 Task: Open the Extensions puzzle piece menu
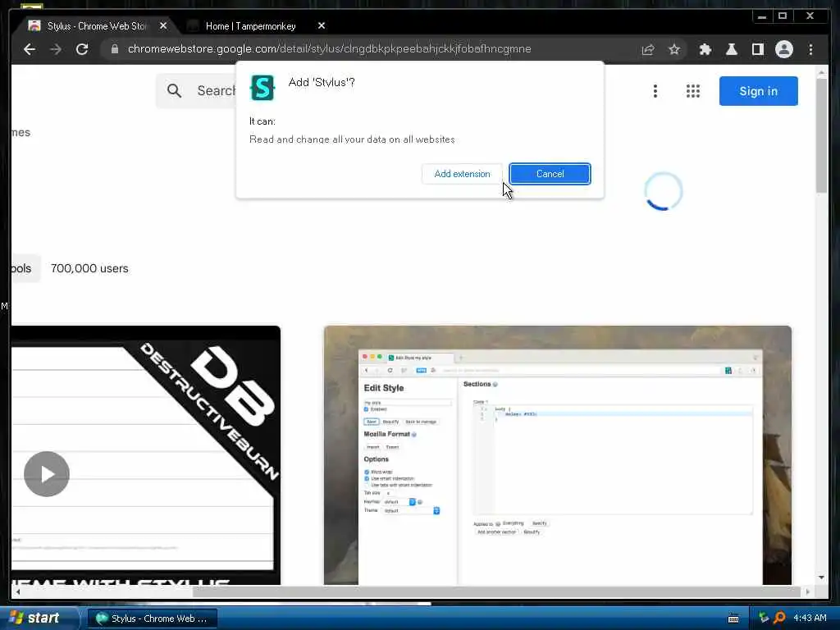(x=705, y=49)
